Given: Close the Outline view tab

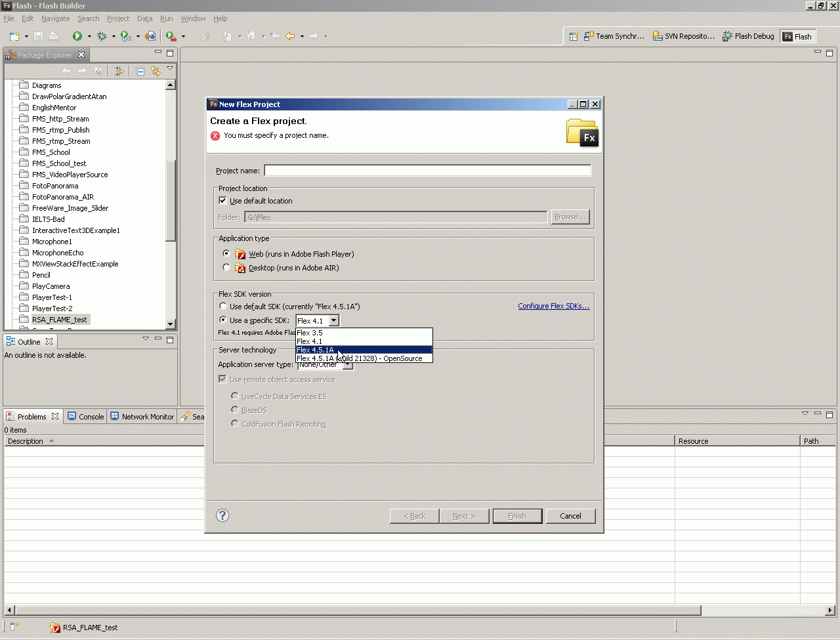Looking at the screenshot, I should 49,341.
